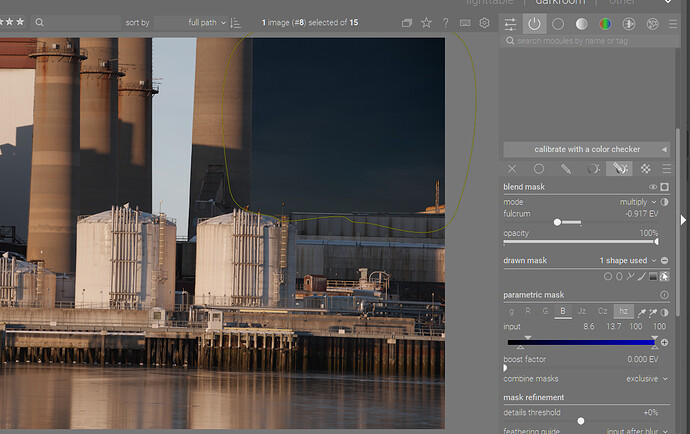Select the raster mask icon (checkerboard)
The width and height of the screenshot is (690, 434).
click(x=646, y=169)
